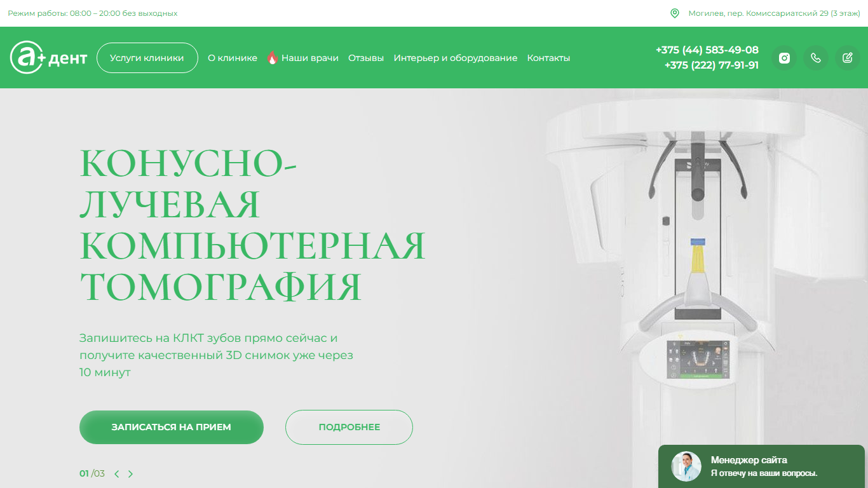Open the О клинике page

(x=233, y=58)
